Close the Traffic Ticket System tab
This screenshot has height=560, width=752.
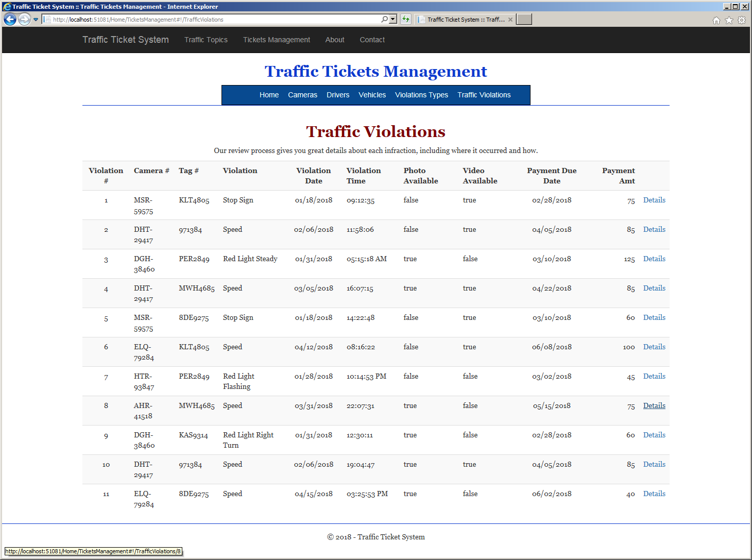click(x=510, y=20)
